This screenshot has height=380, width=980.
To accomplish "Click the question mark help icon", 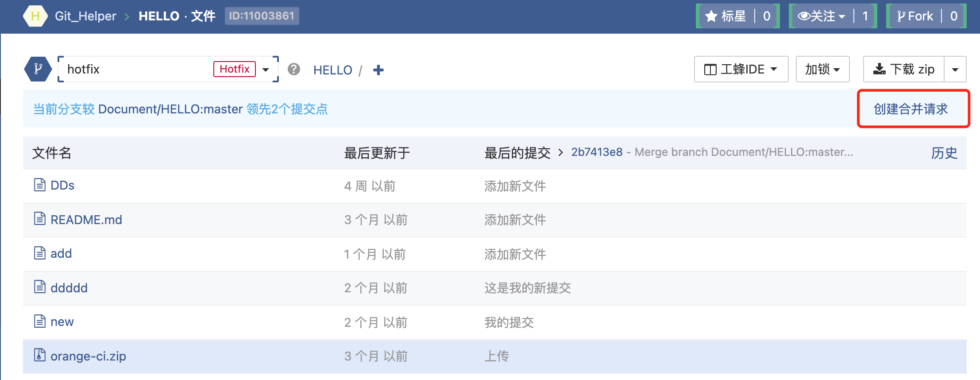I will pyautogui.click(x=294, y=70).
